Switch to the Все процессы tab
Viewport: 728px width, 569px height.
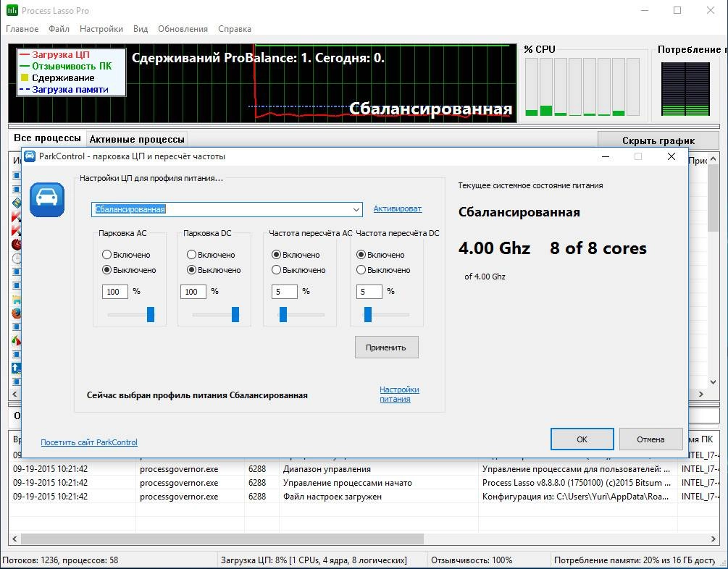click(x=47, y=138)
